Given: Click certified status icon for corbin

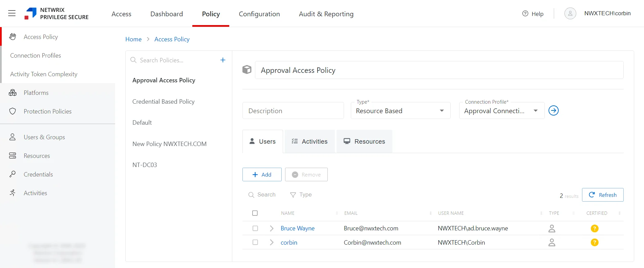Looking at the screenshot, I should pos(595,242).
